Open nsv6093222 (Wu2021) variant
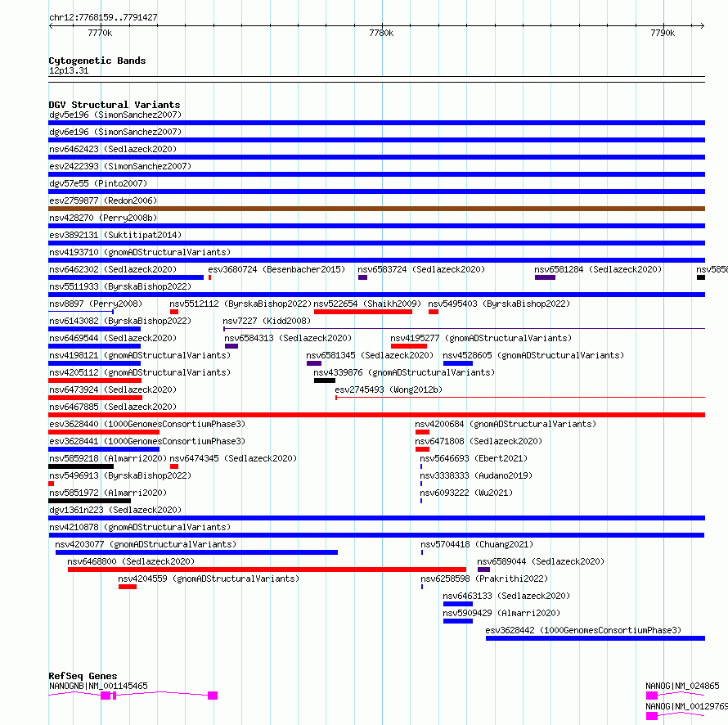 point(466,493)
